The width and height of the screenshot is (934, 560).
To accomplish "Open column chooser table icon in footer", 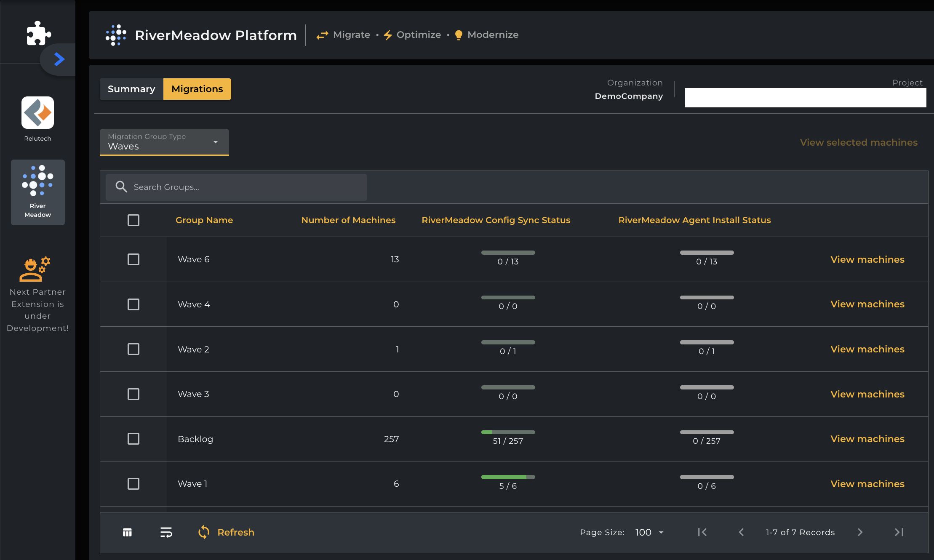I will click(x=127, y=532).
